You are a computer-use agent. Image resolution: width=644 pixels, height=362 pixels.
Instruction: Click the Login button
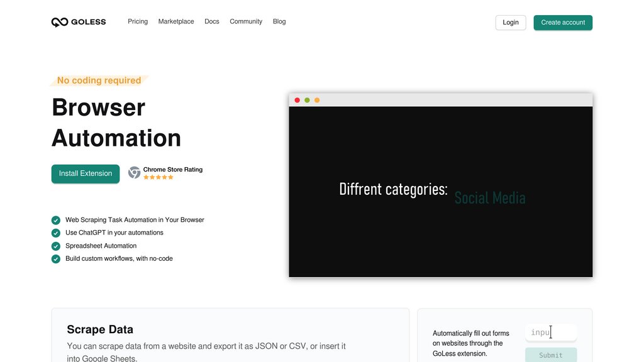coord(511,23)
